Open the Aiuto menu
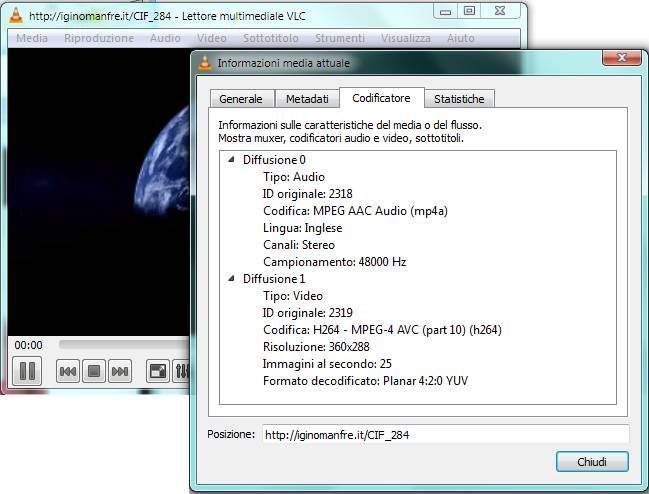The height and width of the screenshot is (494, 649). (x=461, y=38)
